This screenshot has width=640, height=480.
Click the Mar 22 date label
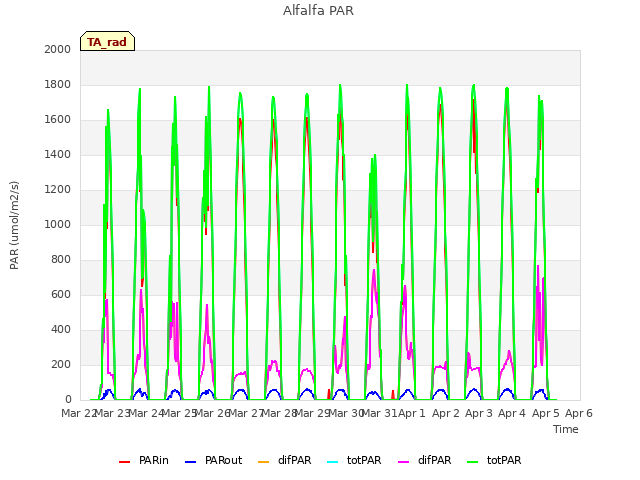78,413
